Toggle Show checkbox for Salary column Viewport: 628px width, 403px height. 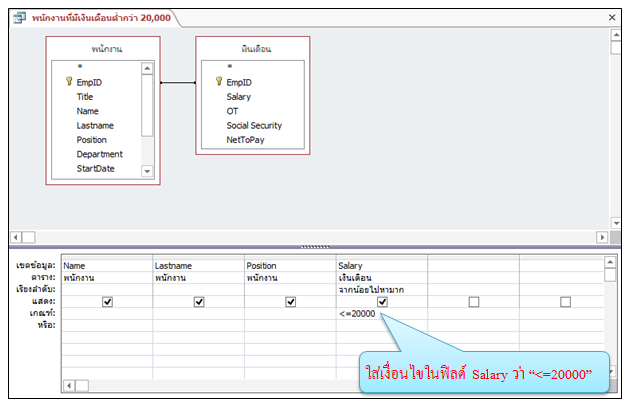click(382, 302)
